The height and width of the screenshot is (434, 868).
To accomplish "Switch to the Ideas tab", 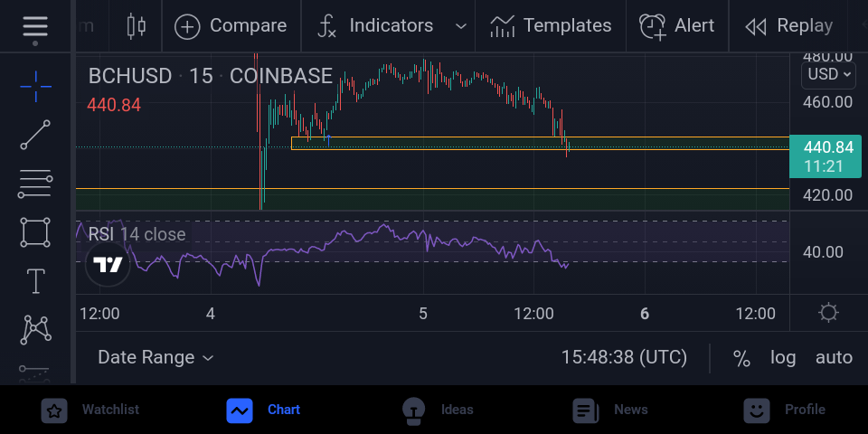I will tap(438, 410).
